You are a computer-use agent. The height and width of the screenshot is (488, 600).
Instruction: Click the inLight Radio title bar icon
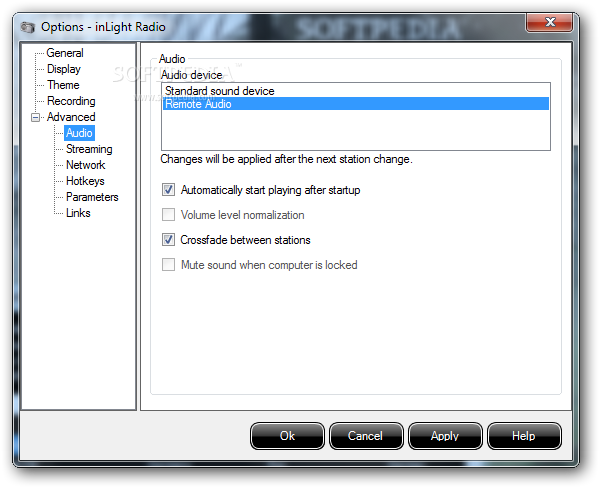(x=28, y=28)
